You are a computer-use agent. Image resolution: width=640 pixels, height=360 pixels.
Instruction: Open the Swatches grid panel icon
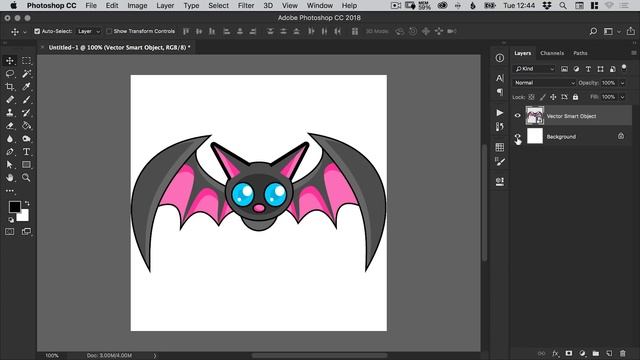click(x=500, y=147)
